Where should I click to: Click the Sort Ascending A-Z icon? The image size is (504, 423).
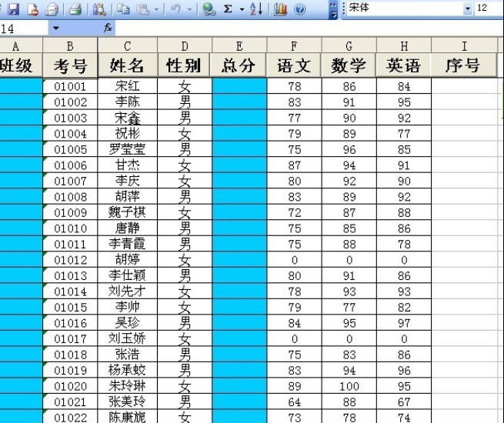(256, 9)
